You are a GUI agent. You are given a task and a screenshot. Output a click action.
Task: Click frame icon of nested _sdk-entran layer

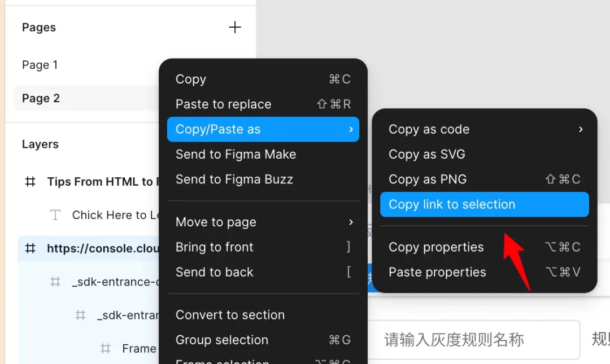[x=80, y=315]
